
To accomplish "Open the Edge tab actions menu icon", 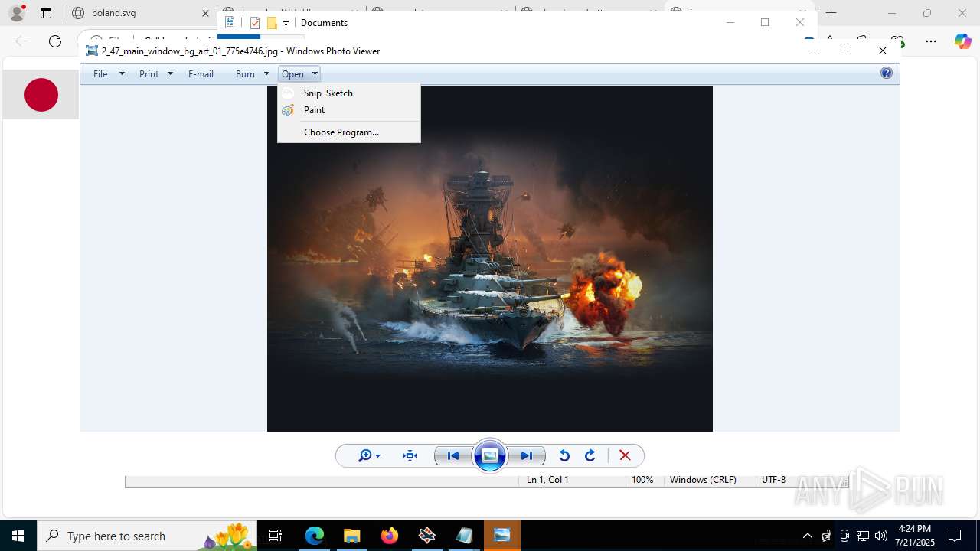I will [46, 13].
